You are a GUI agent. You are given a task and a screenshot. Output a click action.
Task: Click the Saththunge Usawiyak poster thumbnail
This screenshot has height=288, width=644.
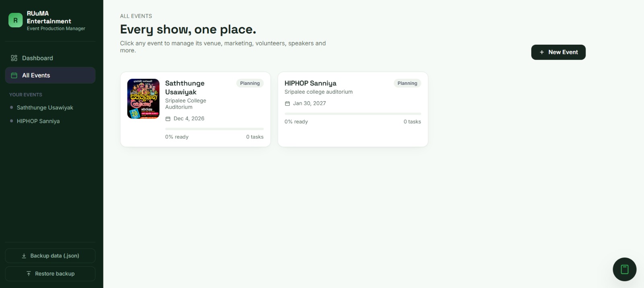(143, 99)
